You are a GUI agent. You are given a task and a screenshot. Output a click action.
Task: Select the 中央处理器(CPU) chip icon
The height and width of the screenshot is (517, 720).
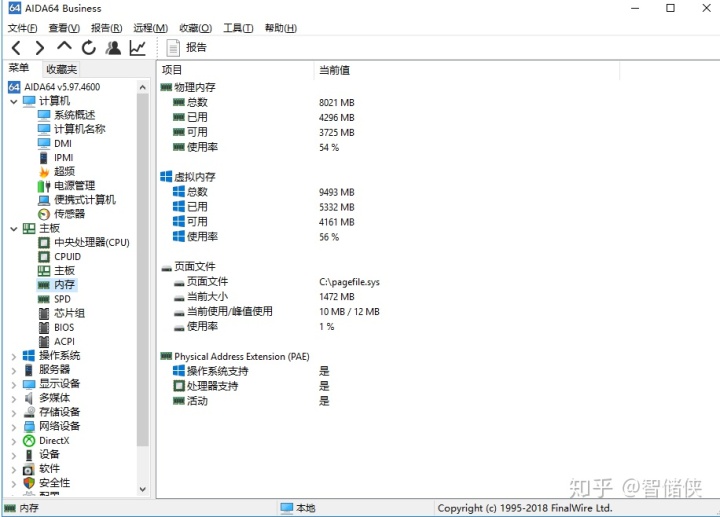coord(44,242)
